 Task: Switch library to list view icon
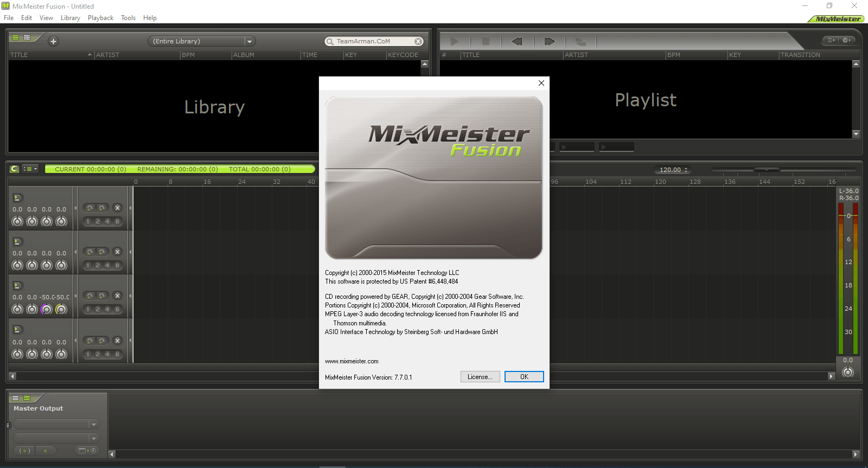pyautogui.click(x=16, y=37)
